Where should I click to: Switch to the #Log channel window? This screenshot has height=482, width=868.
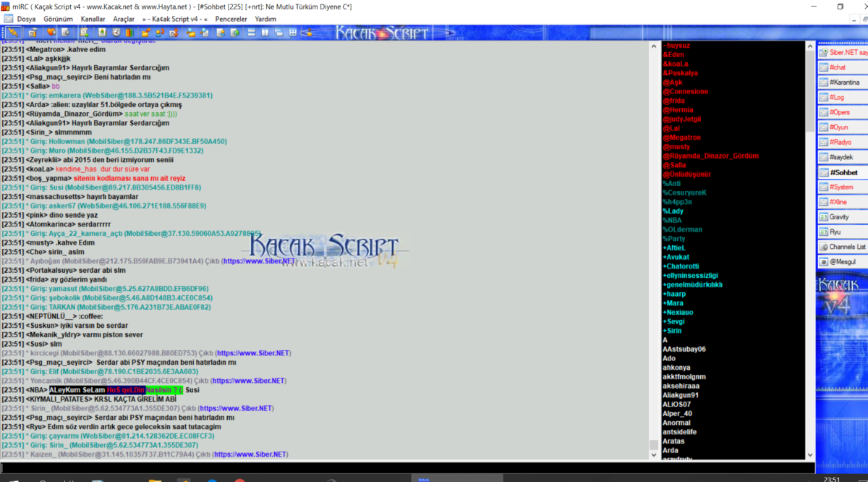(843, 97)
